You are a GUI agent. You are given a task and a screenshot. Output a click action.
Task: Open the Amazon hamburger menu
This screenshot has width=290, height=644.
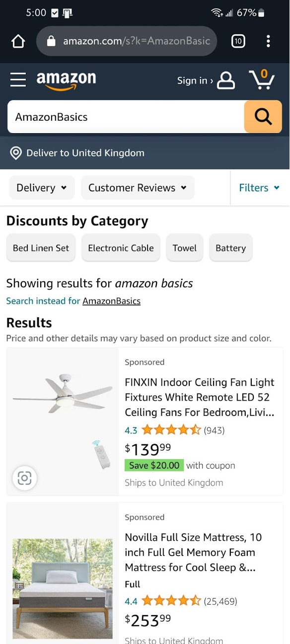(18, 80)
